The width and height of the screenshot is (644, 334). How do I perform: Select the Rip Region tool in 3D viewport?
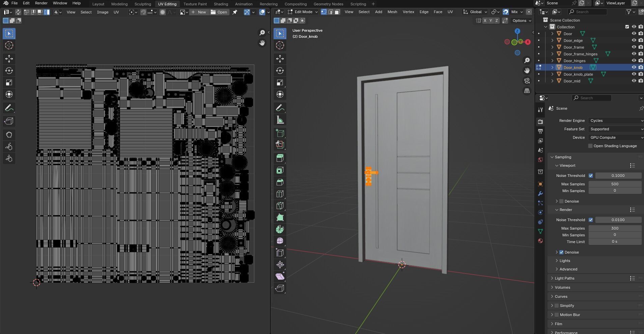tap(280, 288)
